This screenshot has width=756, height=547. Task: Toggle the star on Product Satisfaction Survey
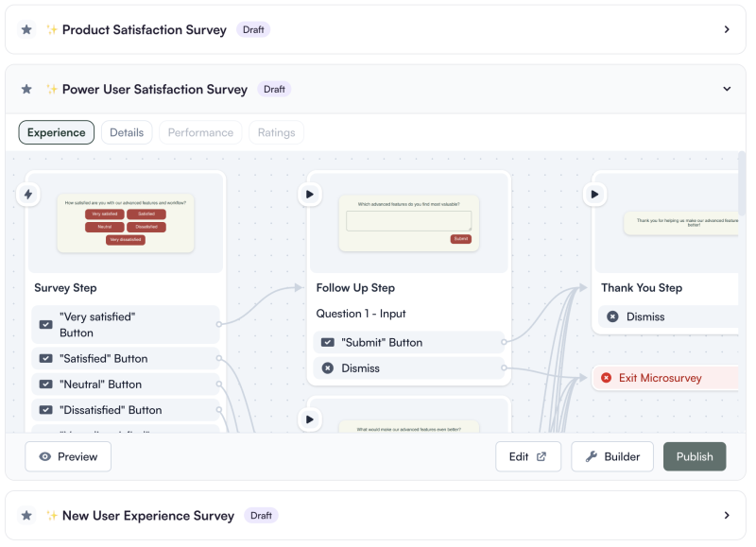click(26, 29)
